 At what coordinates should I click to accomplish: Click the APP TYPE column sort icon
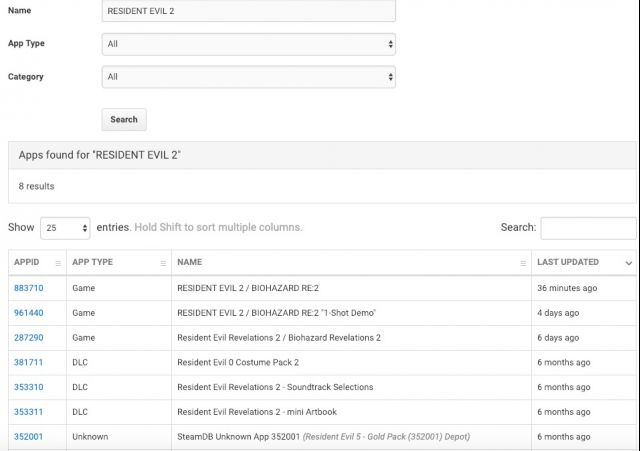(x=163, y=263)
